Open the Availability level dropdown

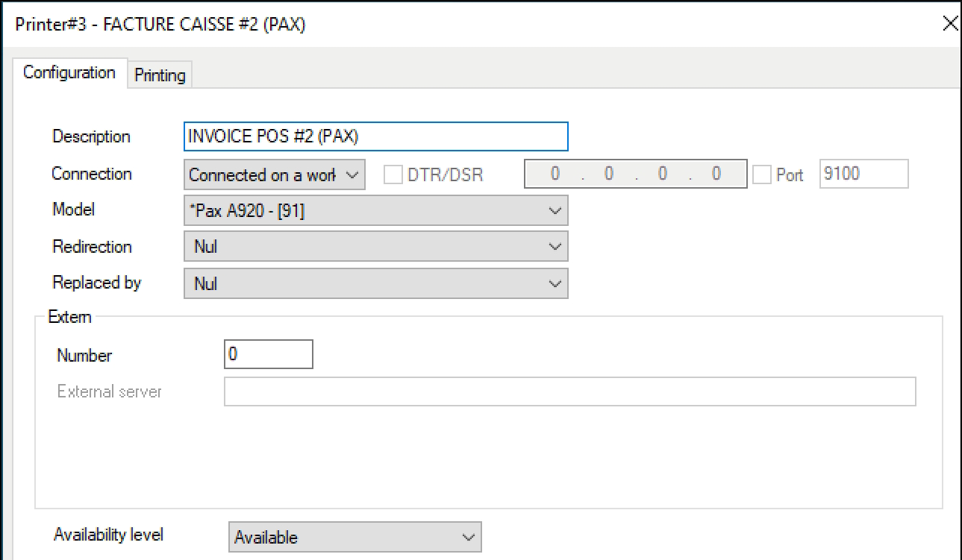coord(354,537)
